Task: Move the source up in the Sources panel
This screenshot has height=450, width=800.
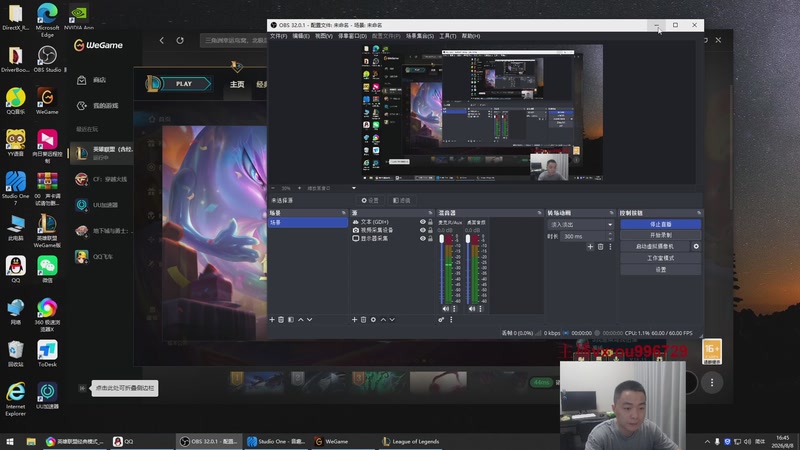Action: coord(383,319)
